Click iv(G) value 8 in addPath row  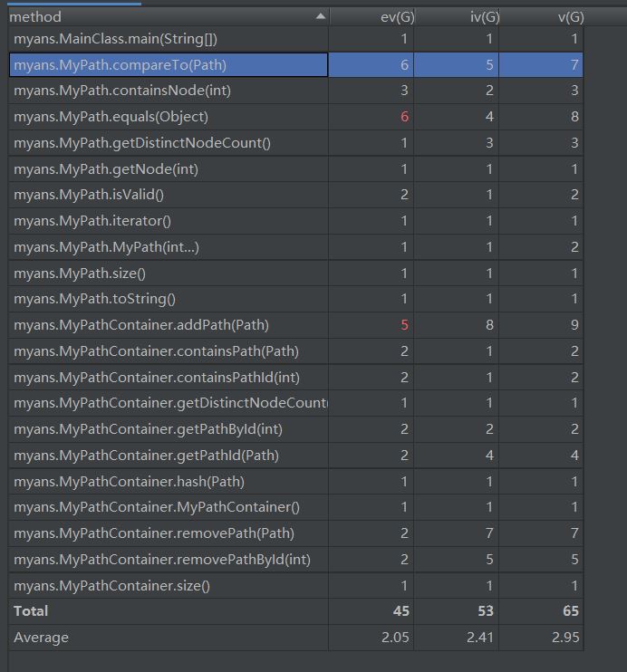click(x=489, y=325)
